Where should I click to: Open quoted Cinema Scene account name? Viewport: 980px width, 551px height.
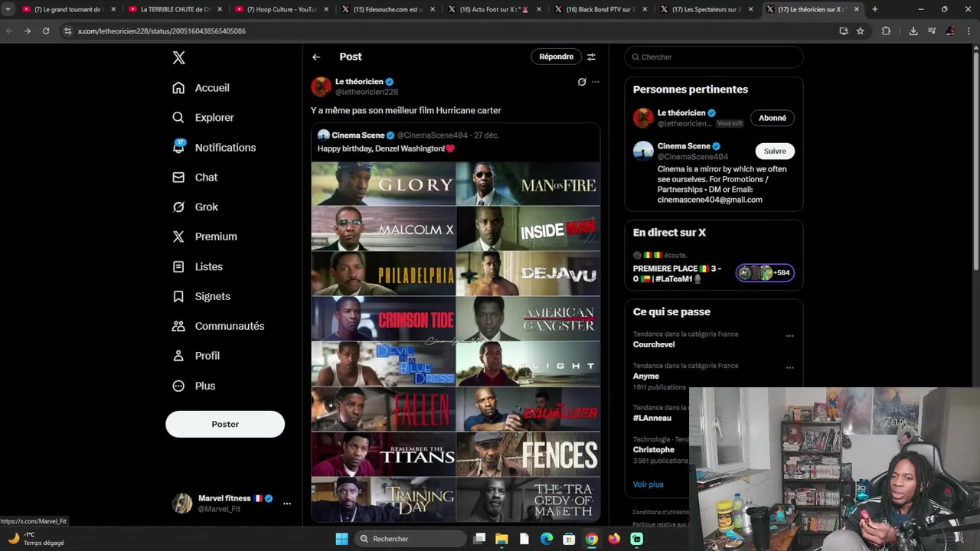coord(358,135)
